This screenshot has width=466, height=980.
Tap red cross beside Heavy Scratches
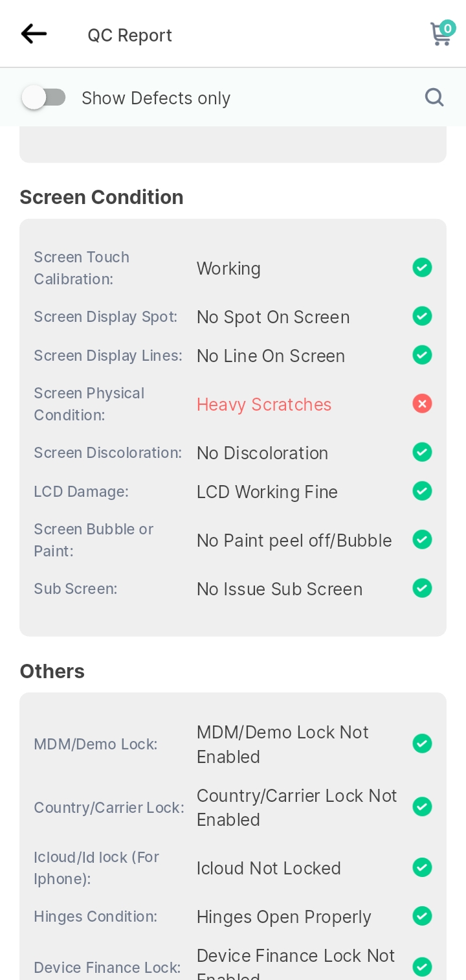pyautogui.click(x=422, y=404)
